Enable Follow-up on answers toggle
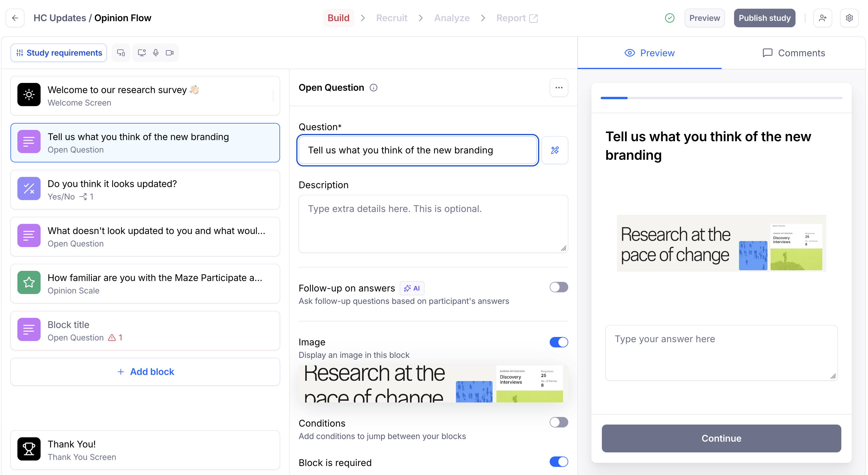 click(559, 287)
